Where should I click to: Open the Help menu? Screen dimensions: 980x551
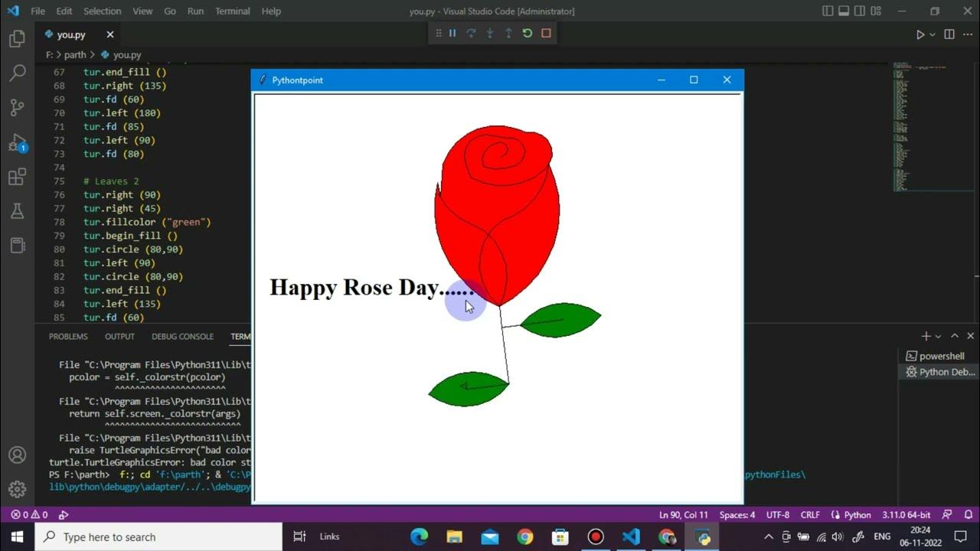click(271, 11)
